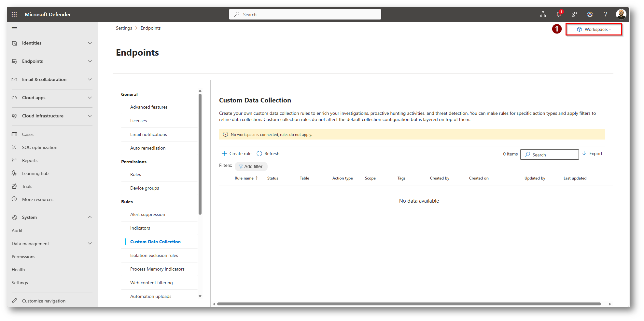This screenshot has height=321, width=644.
Task: Open the user profile avatar
Action: [x=621, y=14]
